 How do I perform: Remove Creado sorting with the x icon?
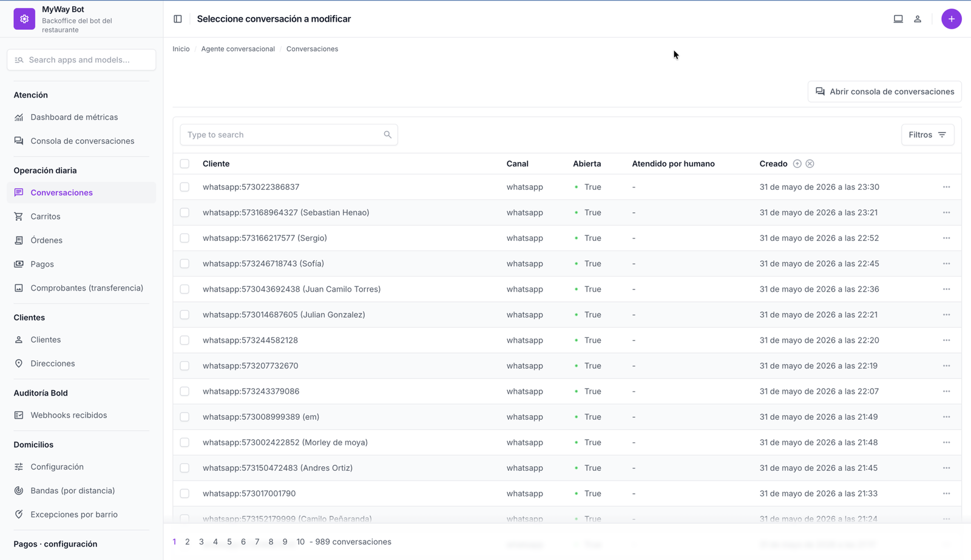810,164
